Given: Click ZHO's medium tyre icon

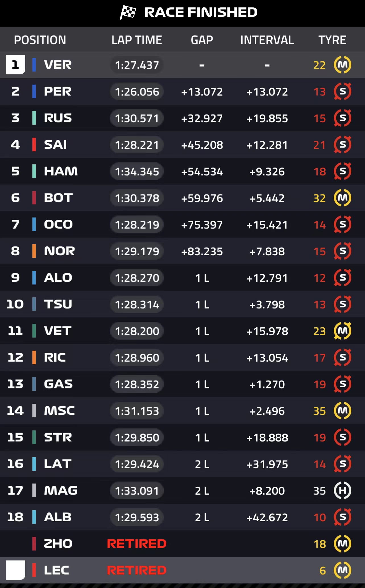Looking at the screenshot, I should [343, 544].
